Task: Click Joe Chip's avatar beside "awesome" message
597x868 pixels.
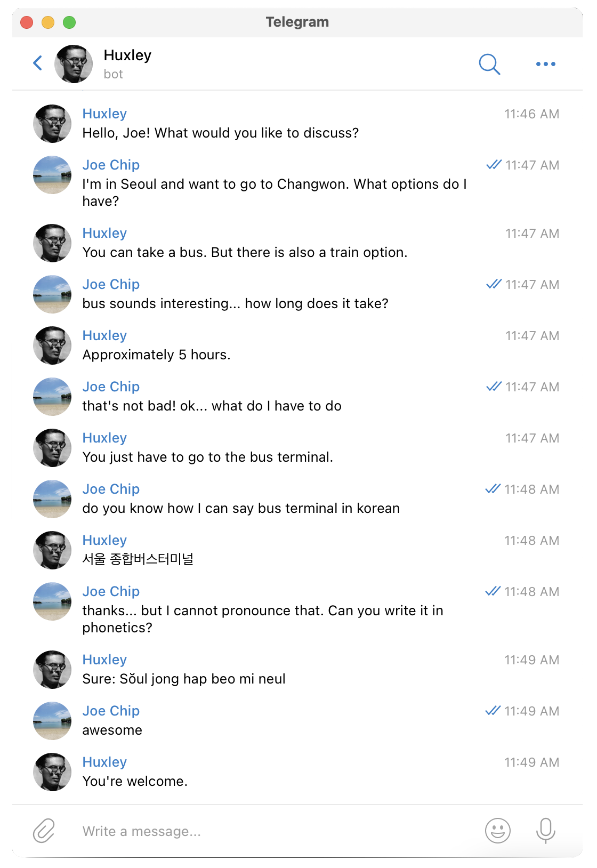Action: pos(52,721)
